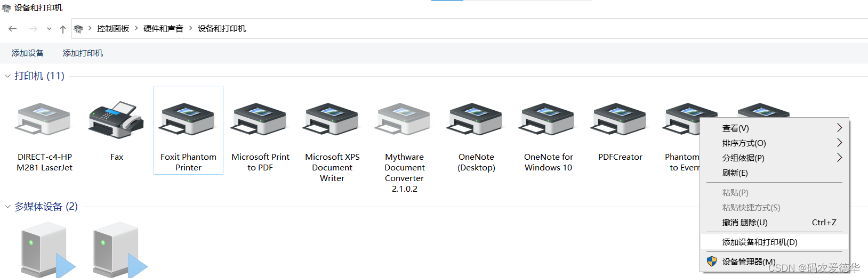Choose 添加设备和打印机(D) in context menu
Viewport: 868px width, 278px height.
(x=774, y=242)
